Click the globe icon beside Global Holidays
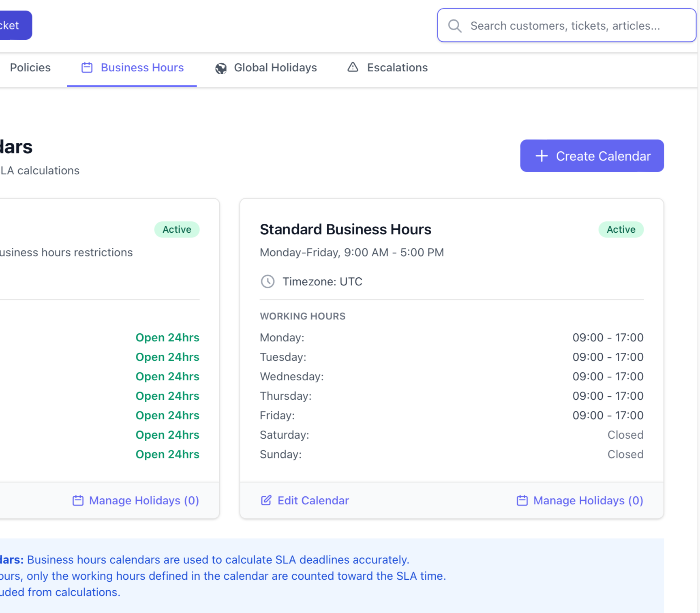The height and width of the screenshot is (613, 700). coord(221,68)
